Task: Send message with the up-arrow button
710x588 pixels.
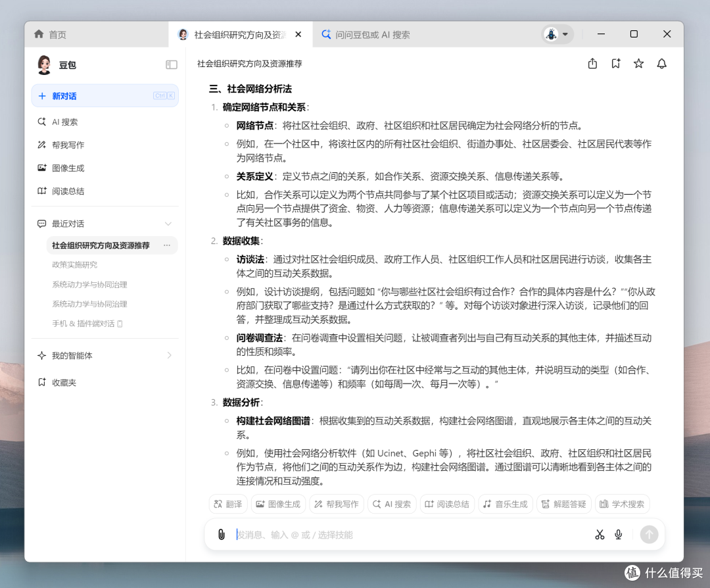Action: [649, 535]
